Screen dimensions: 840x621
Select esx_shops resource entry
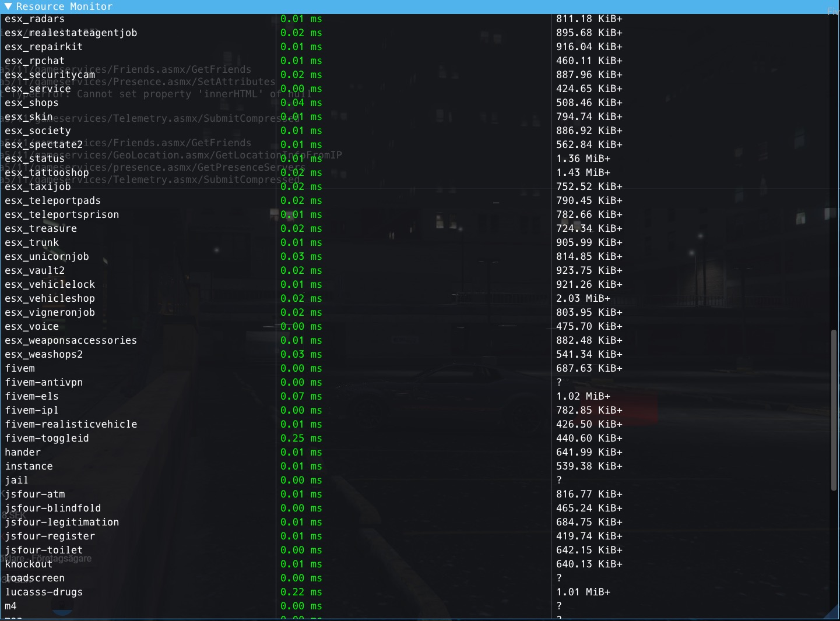(32, 103)
